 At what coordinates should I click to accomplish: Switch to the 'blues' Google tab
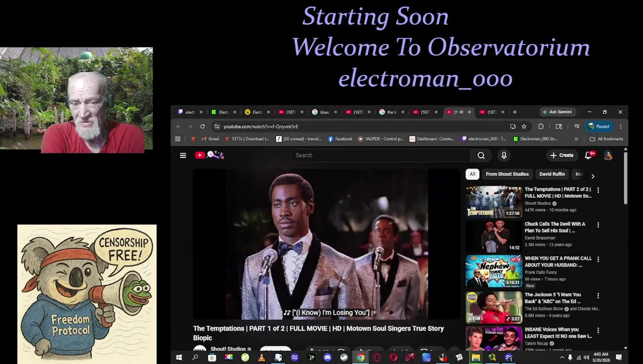(324, 112)
